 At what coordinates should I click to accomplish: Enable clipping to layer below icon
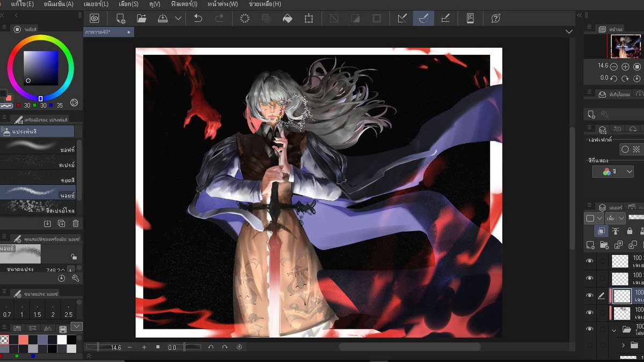[602, 232]
